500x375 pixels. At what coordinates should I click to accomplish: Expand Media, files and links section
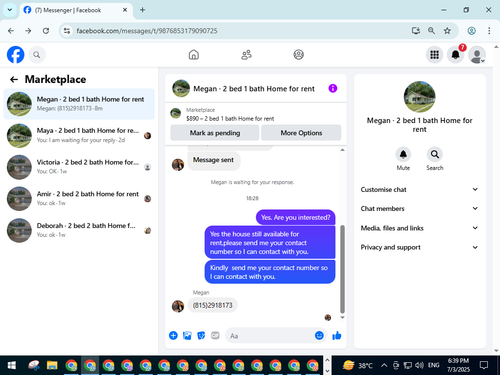coord(419,228)
